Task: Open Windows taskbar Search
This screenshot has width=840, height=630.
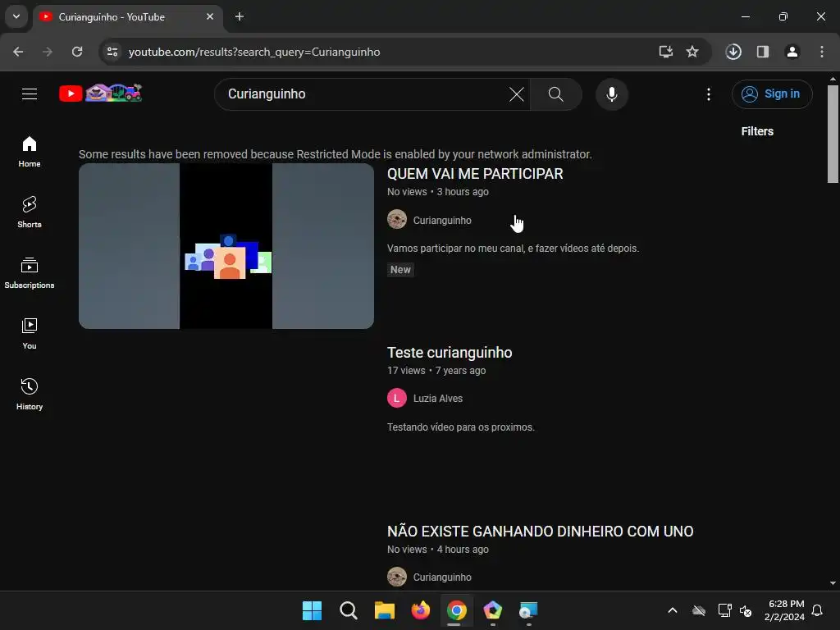Action: (x=348, y=610)
